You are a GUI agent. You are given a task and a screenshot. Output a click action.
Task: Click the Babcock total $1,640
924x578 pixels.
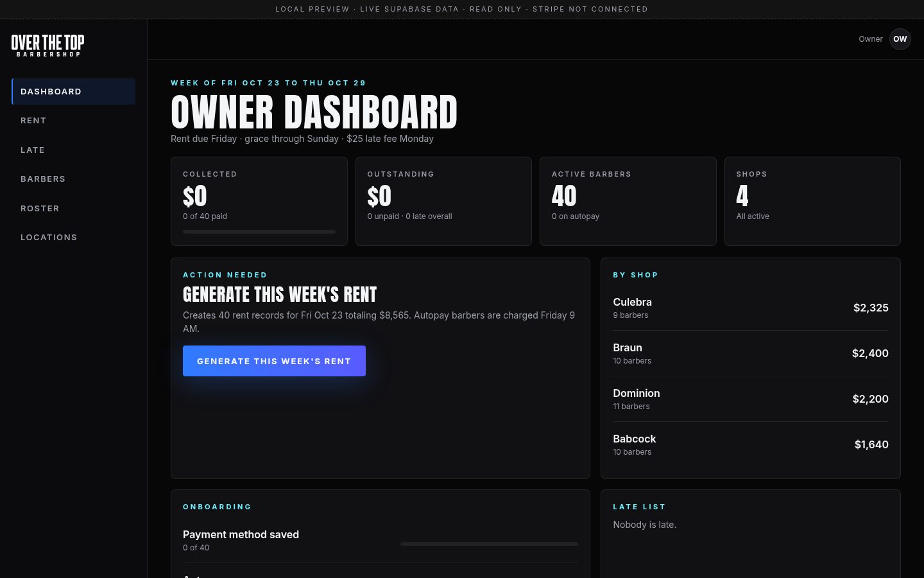[871, 444]
